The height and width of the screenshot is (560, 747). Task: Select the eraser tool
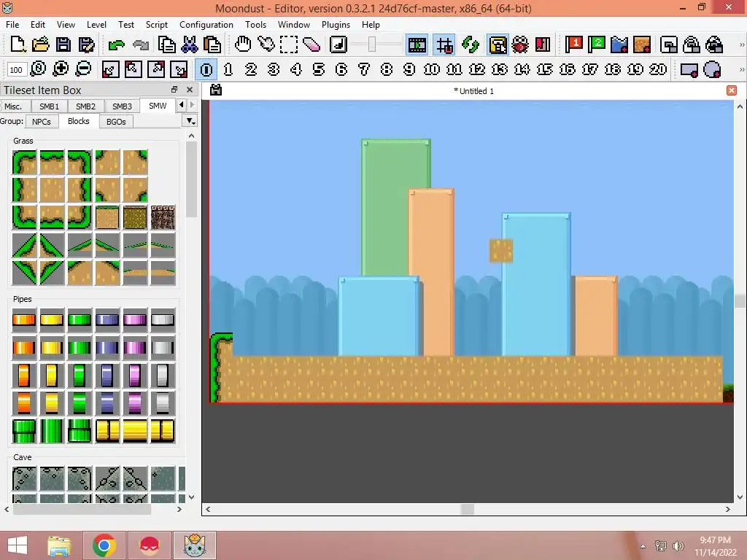311,44
